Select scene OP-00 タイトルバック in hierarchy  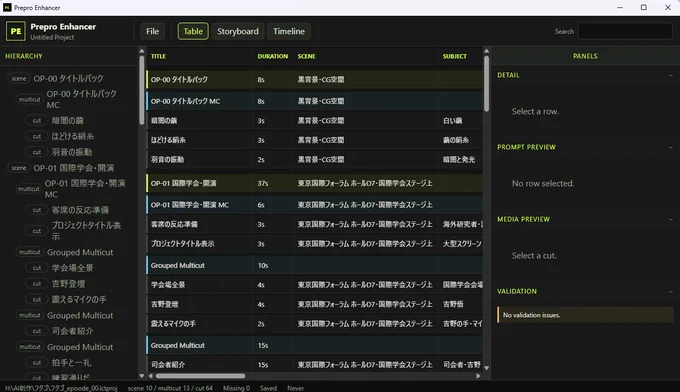coord(69,78)
